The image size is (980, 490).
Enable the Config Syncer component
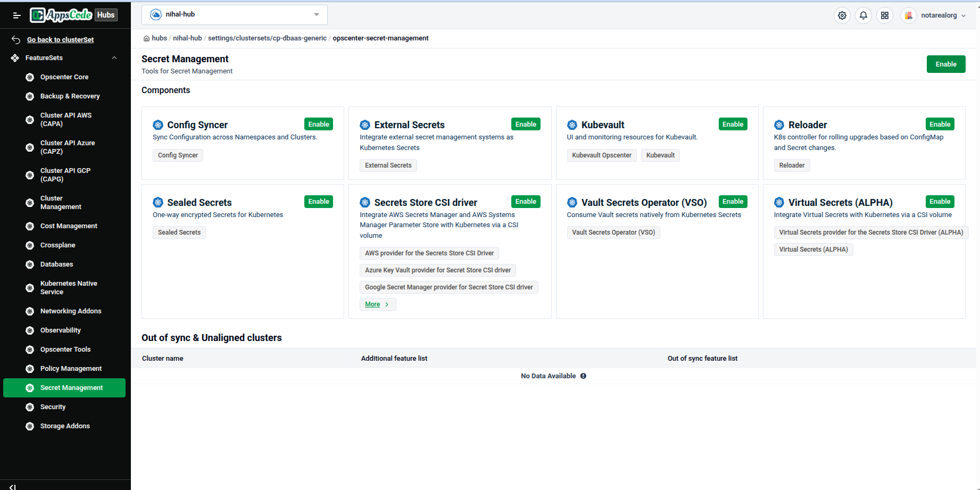319,124
